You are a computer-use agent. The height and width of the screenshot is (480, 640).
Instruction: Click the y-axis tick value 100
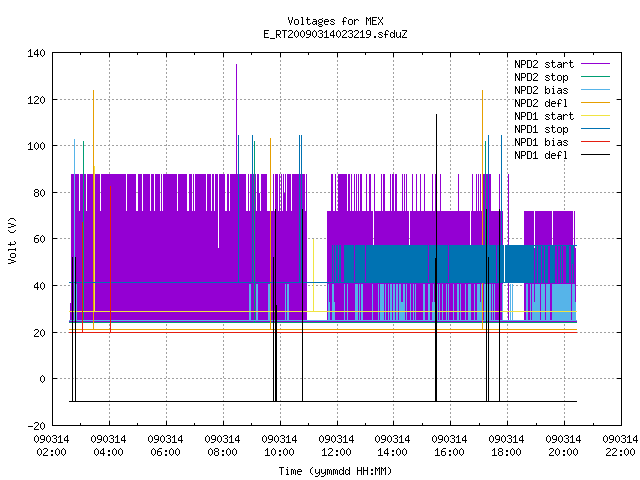[36, 146]
